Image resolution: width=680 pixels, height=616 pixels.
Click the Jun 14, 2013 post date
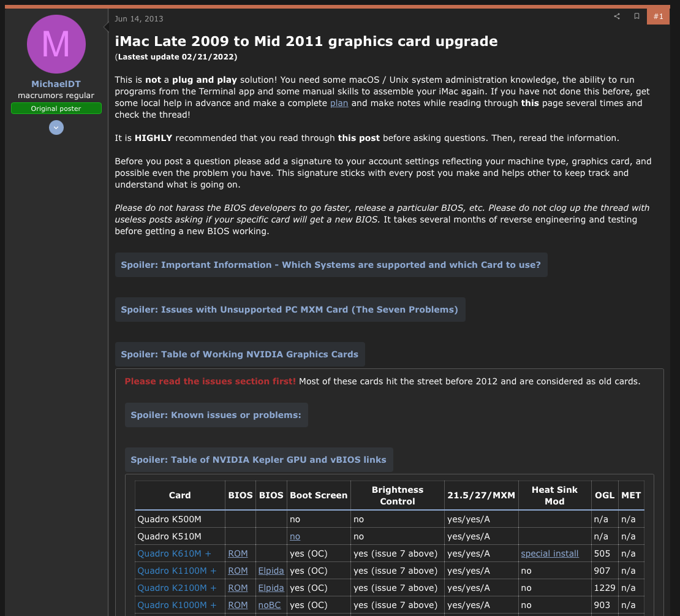[x=139, y=18]
